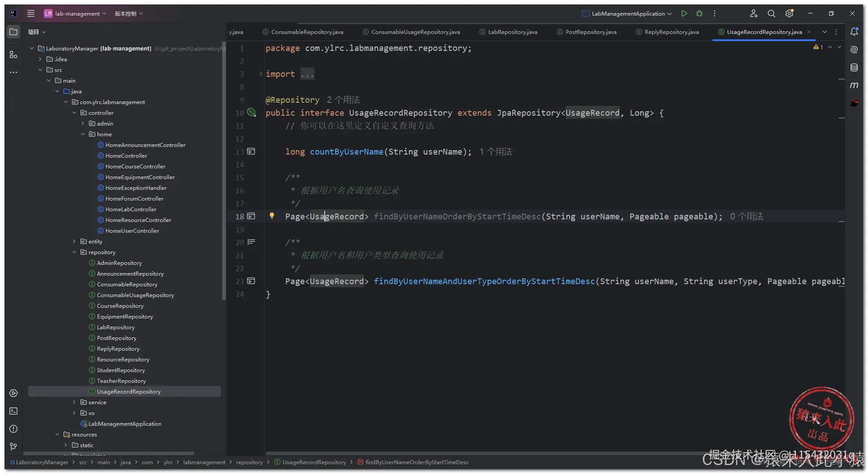Open the Maven tool window

[854, 85]
